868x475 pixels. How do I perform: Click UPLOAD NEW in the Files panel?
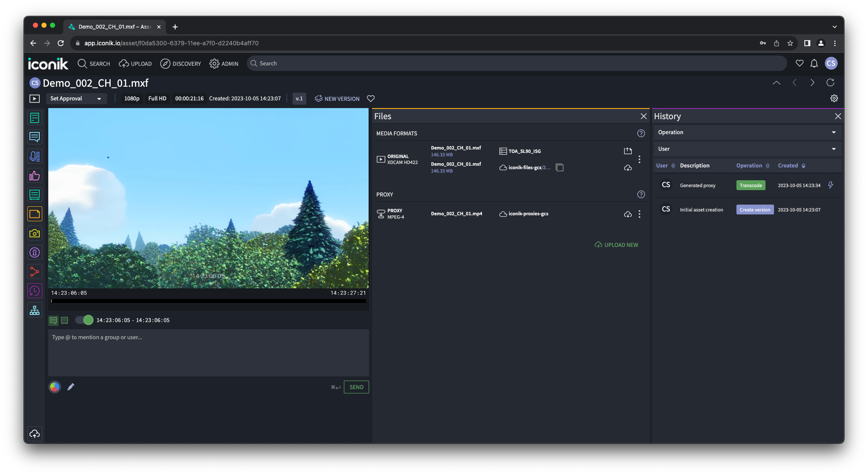click(616, 245)
